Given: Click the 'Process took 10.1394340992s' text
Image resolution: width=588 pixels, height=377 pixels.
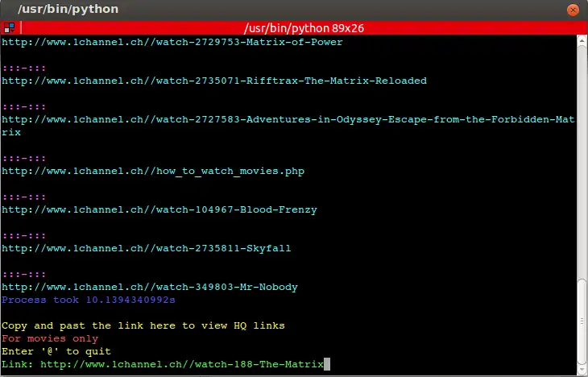Looking at the screenshot, I should (89, 300).
